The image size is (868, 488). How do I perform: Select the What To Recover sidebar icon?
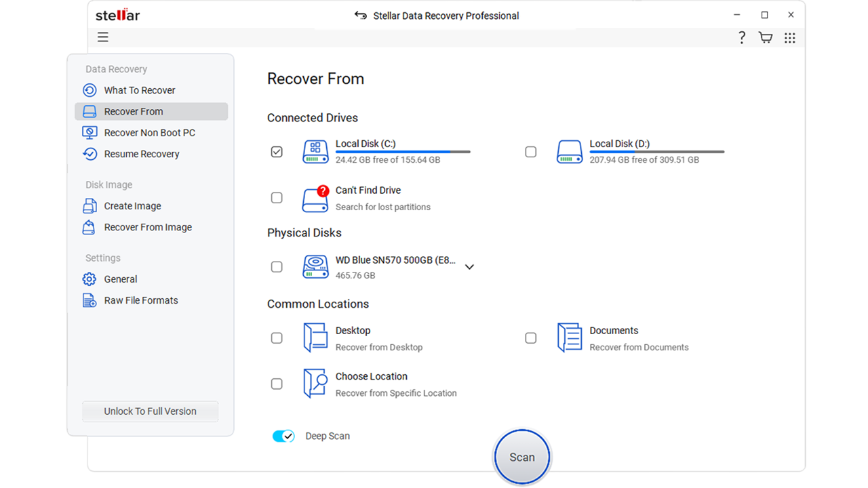point(90,90)
